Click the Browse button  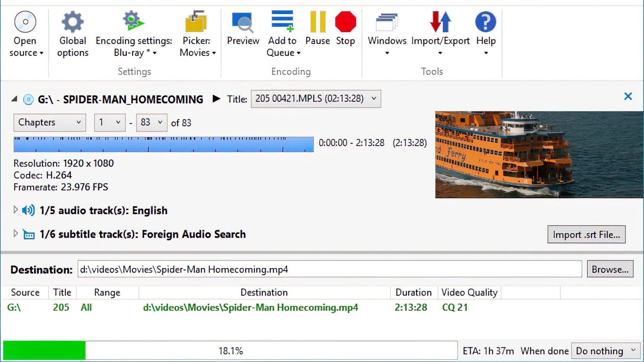(x=610, y=269)
